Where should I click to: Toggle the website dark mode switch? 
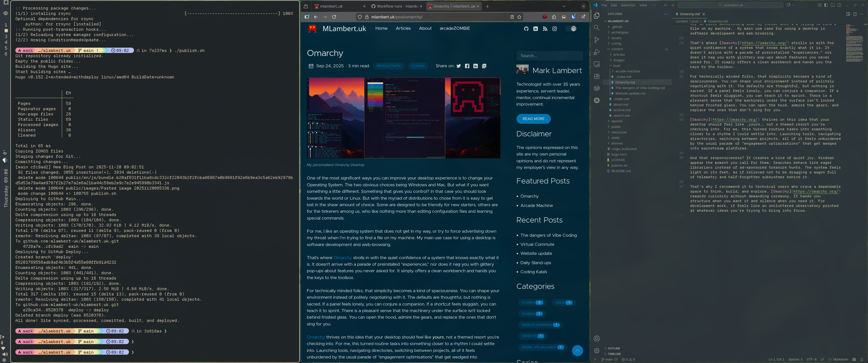571,29
